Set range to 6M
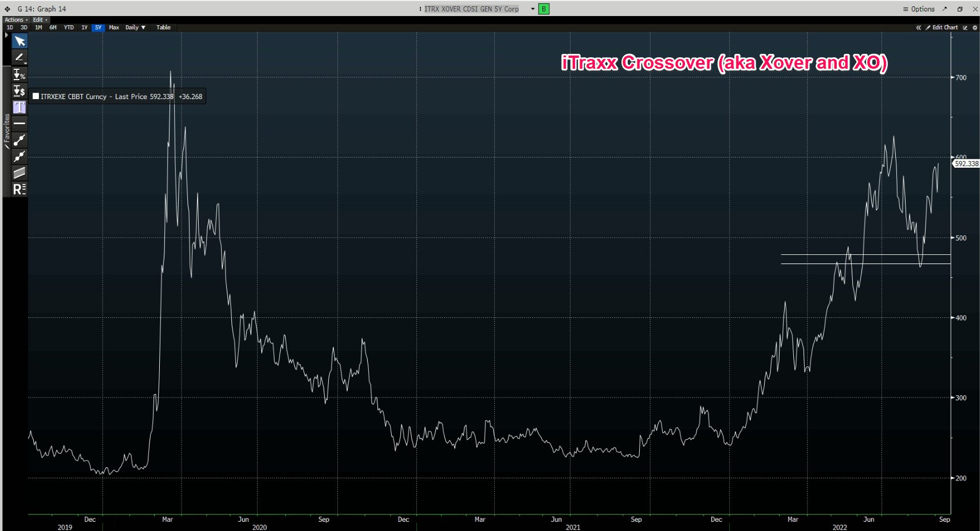 click(53, 27)
